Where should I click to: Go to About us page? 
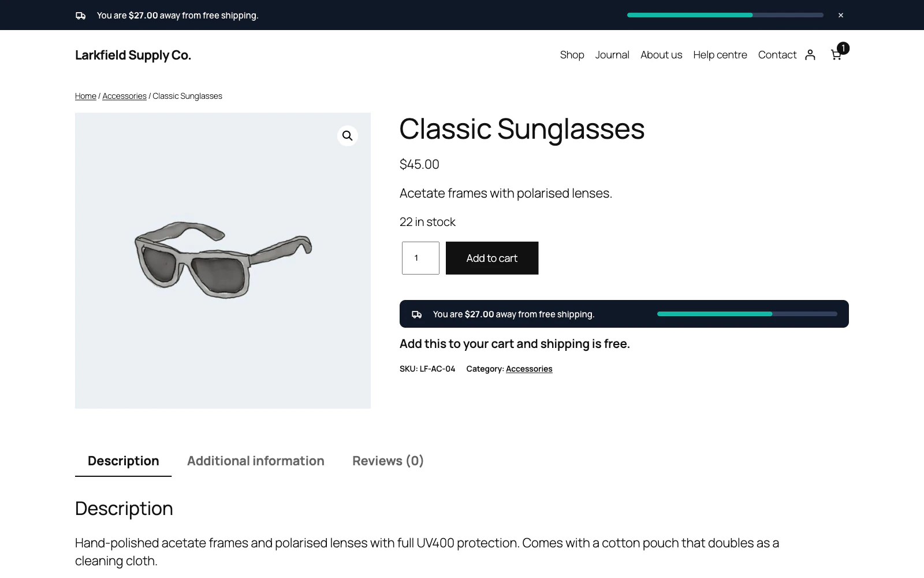coord(661,55)
